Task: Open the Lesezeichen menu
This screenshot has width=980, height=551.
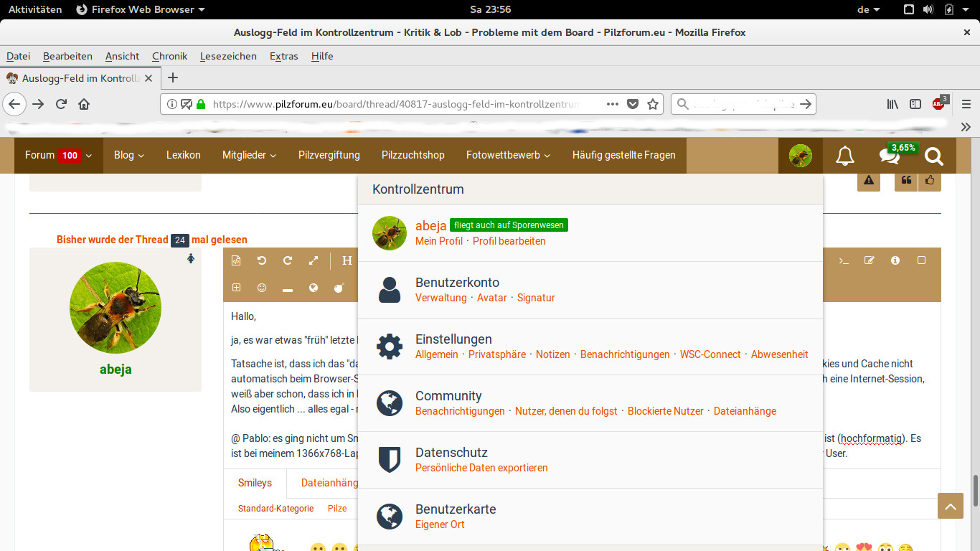Action: [228, 56]
